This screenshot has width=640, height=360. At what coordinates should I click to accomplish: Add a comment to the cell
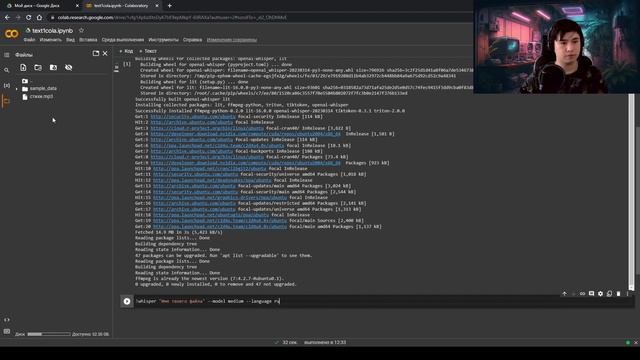[591, 293]
